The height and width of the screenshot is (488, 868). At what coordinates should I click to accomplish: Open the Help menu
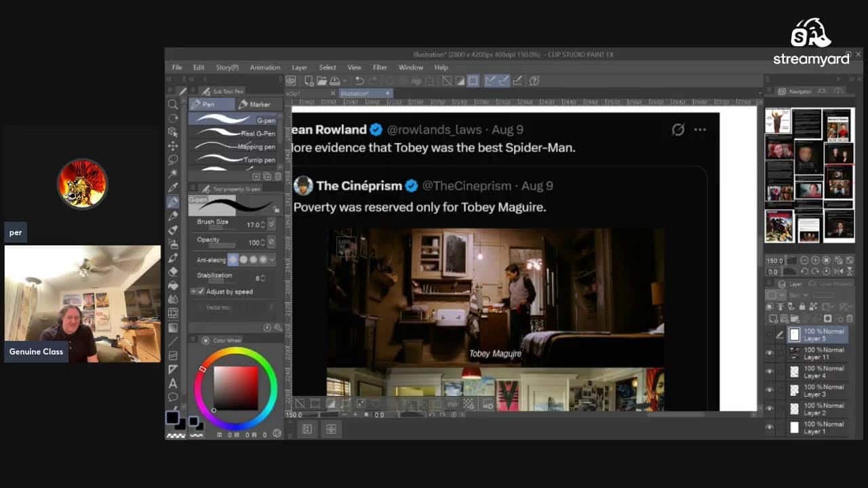click(x=441, y=68)
